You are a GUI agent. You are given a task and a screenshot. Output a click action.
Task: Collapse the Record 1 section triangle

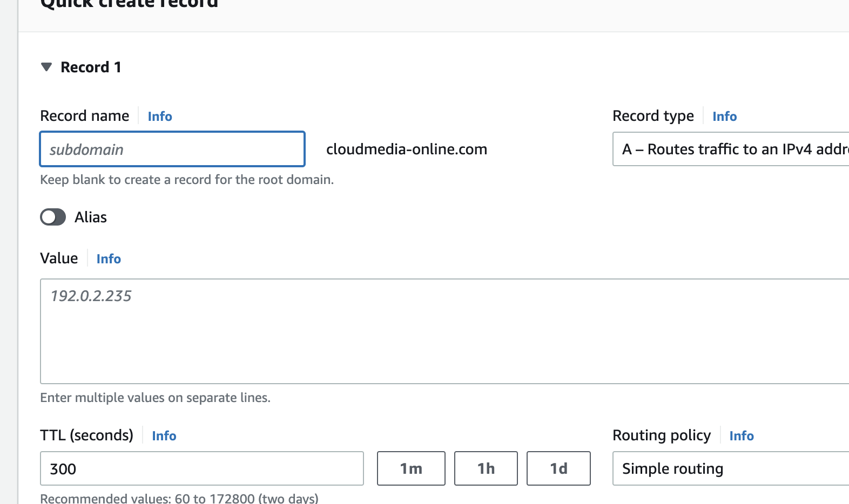pyautogui.click(x=46, y=67)
